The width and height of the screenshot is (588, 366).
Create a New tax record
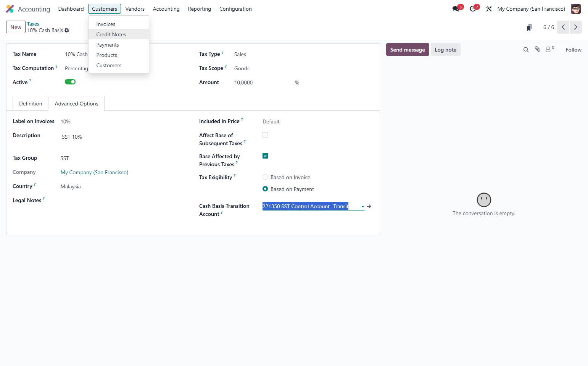click(16, 27)
